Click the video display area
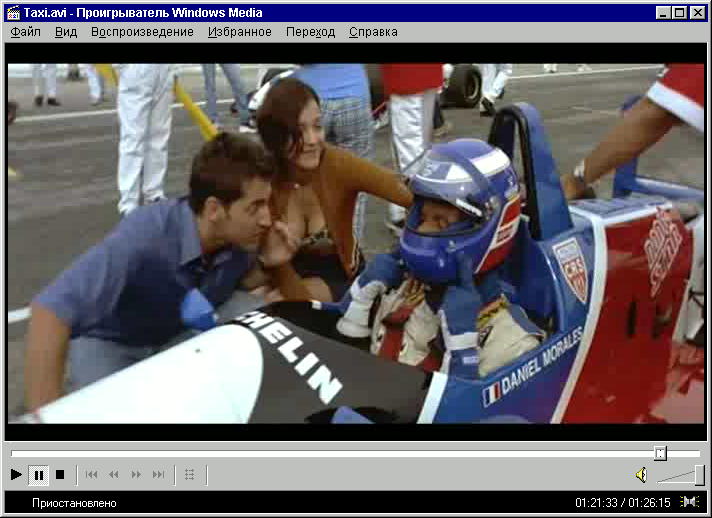Viewport: 712px width, 518px height. tap(356, 243)
